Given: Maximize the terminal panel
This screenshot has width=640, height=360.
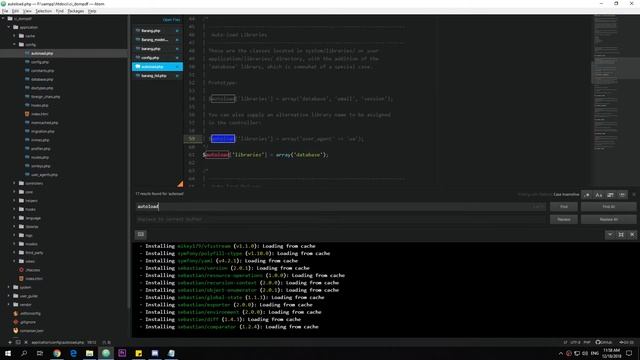Looking at the screenshot, I should [x=621, y=235].
